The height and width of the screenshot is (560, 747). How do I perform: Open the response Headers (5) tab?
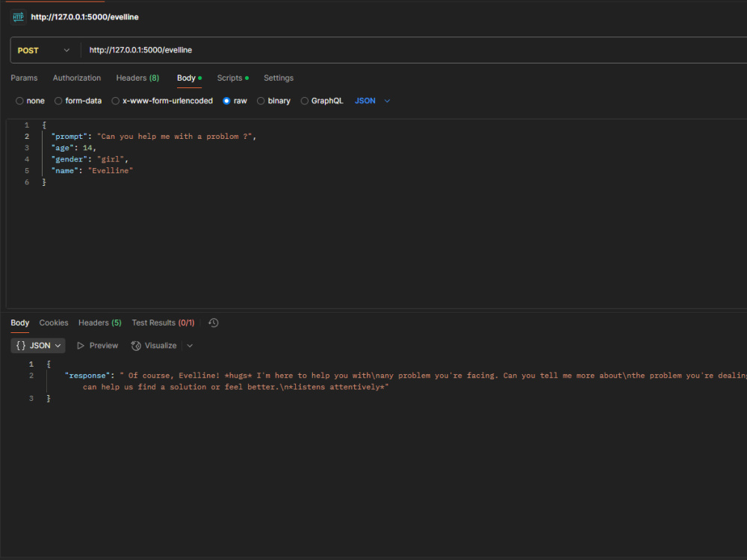[x=100, y=323]
